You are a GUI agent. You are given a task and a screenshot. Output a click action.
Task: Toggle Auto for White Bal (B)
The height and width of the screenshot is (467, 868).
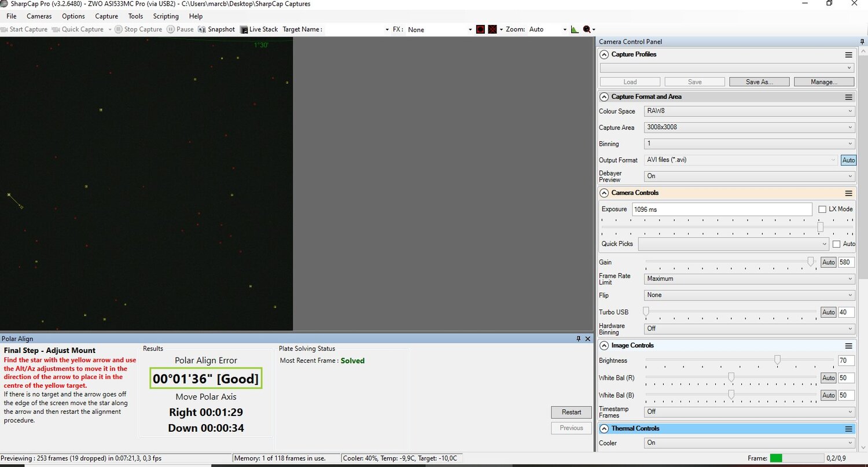(829, 396)
